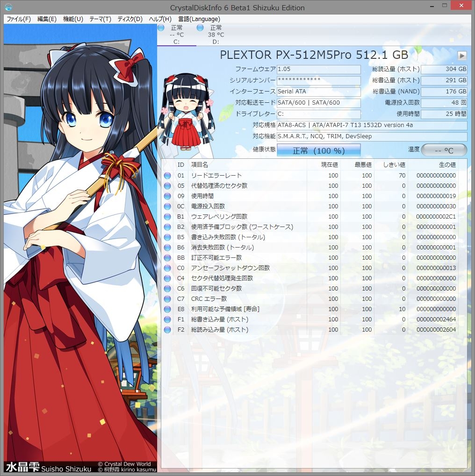Open the ファイル(F) menu
Viewport: 475px width, 476px height.
19,19
